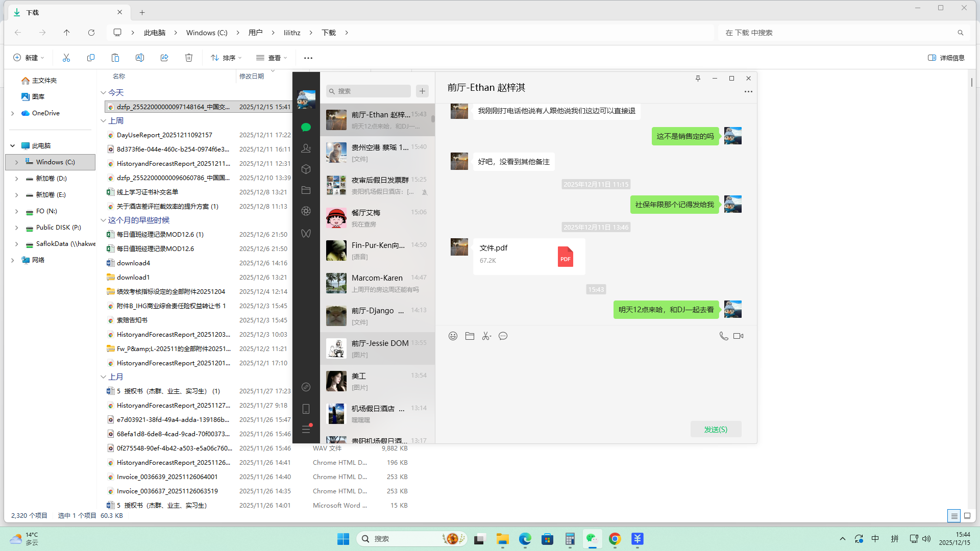980x551 pixels.
Task: Click the WeChat chat list scrollbar
Action: click(x=433, y=119)
